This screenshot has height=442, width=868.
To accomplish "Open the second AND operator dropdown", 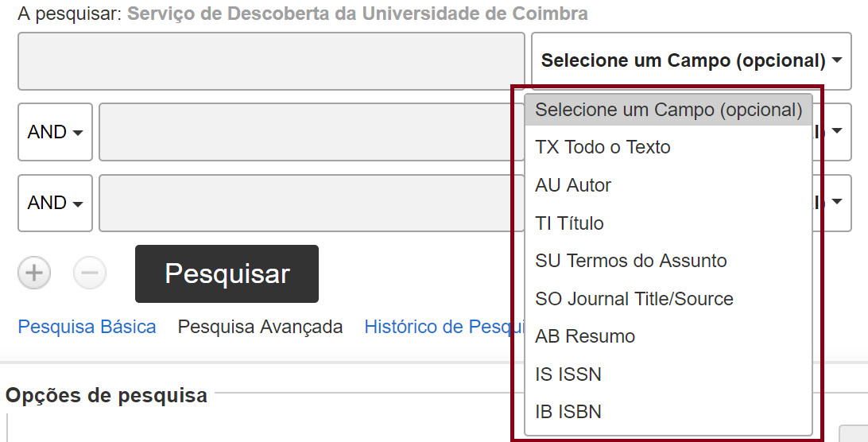I will (55, 203).
